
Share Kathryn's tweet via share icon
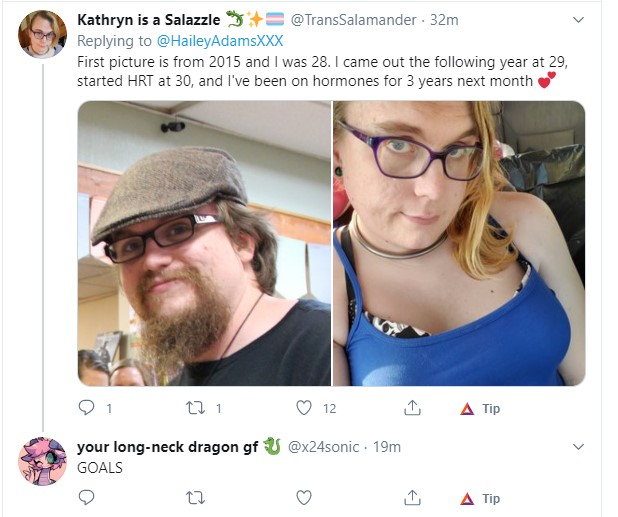coord(412,408)
